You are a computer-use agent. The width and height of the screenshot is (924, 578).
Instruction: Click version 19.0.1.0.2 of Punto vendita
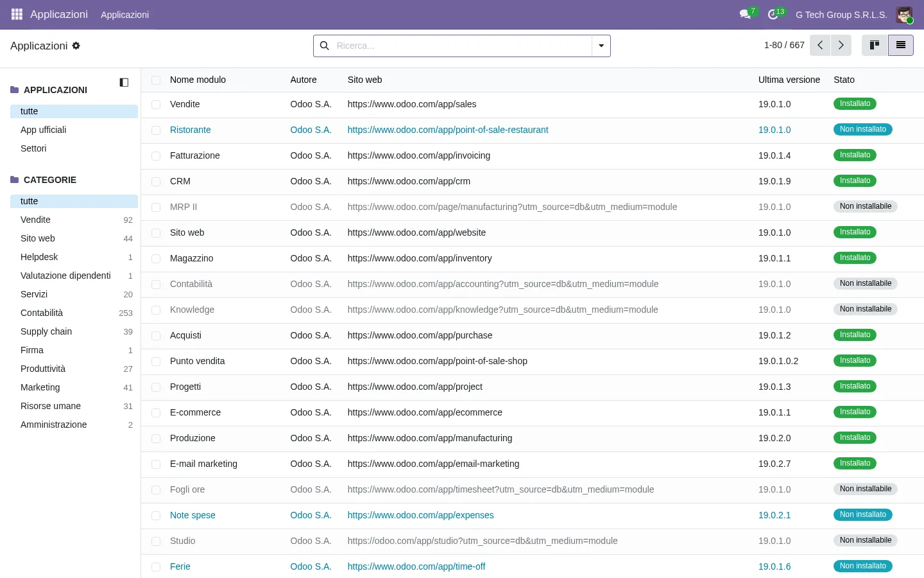coord(778,361)
